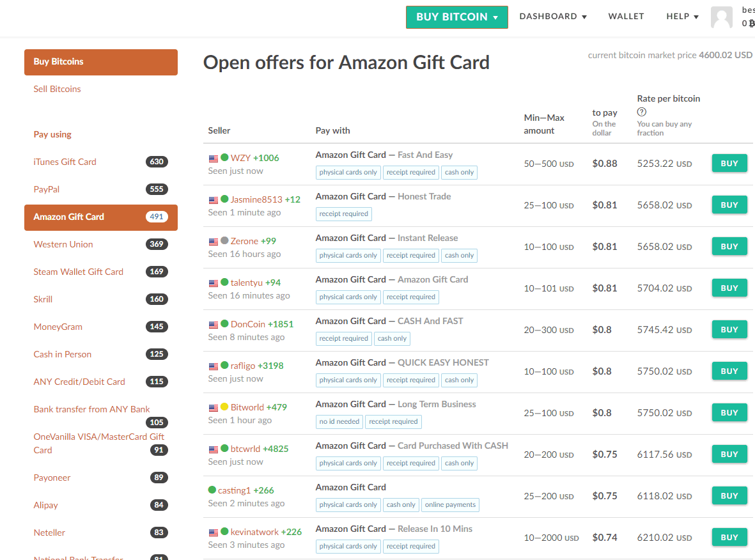Select iTunes Gift Card payment method
This screenshot has width=755, height=560.
(x=65, y=162)
